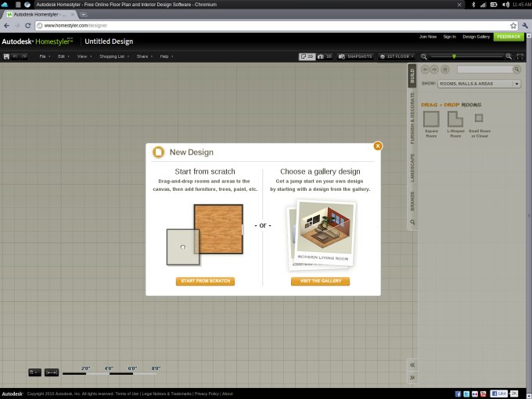Click the browser back arrow
Screen dimensions: 532x399
pyautogui.click(x=6, y=26)
